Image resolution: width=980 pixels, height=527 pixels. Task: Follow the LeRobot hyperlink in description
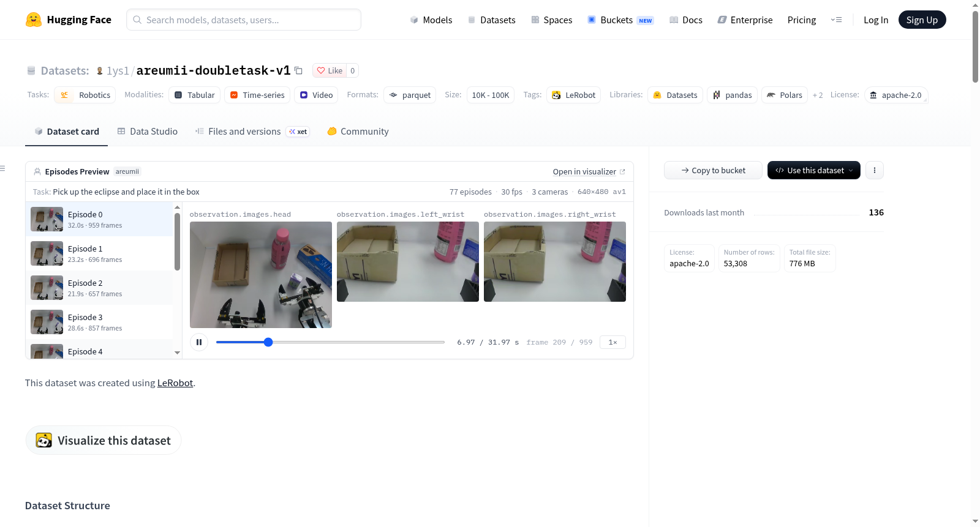point(175,383)
